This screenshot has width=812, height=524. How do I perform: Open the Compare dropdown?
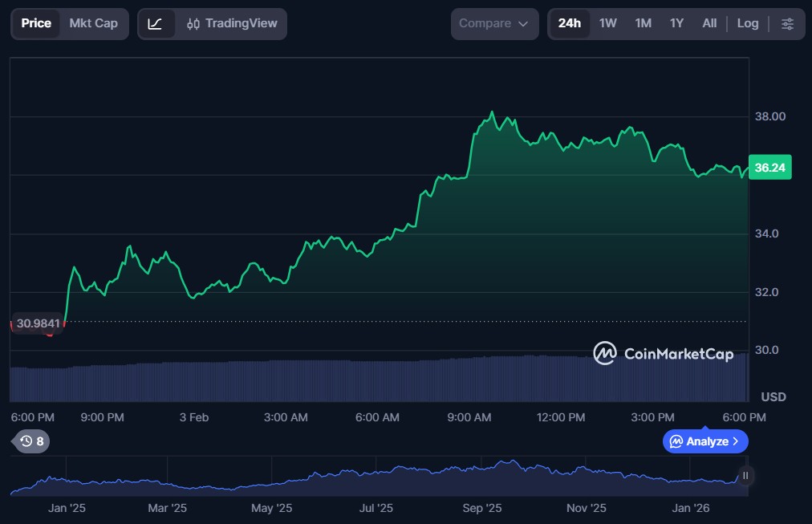(493, 23)
